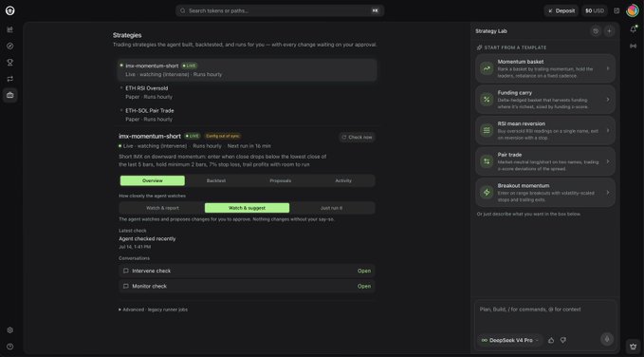Expand Momentum basket template chevron
644x357 pixels.
608,68
